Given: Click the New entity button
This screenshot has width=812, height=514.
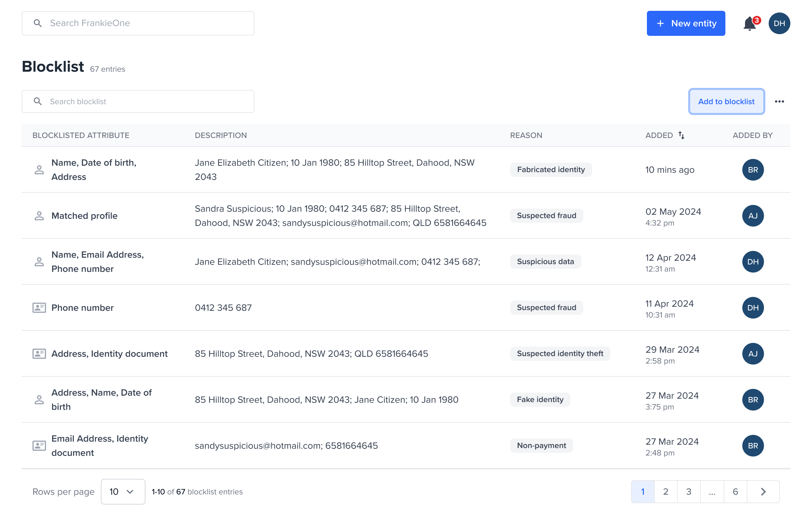Looking at the screenshot, I should point(686,23).
